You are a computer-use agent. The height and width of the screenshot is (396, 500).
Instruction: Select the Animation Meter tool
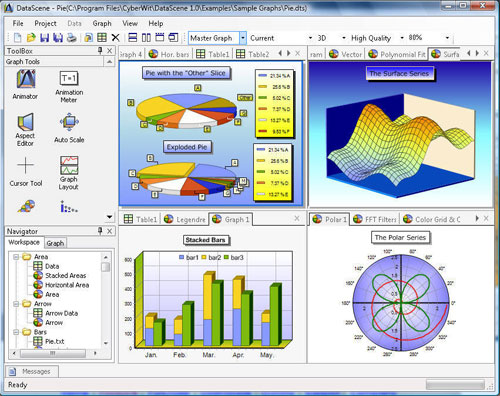(x=69, y=87)
